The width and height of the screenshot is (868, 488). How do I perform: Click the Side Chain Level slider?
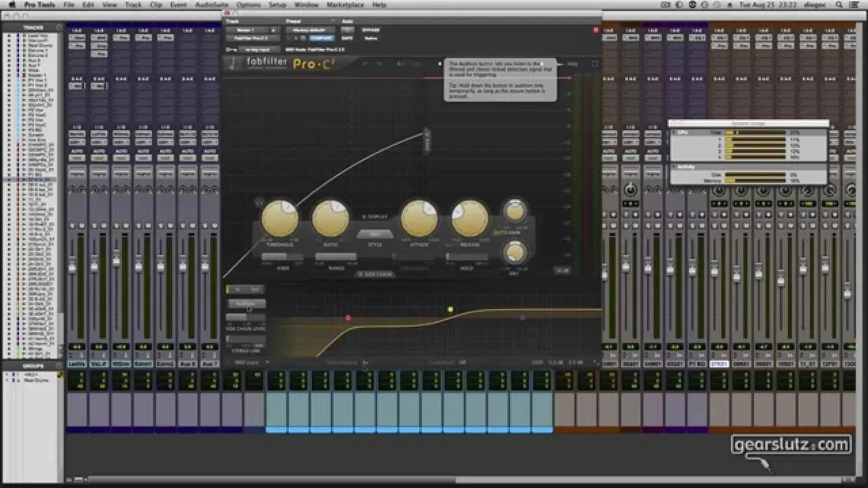pos(245,317)
